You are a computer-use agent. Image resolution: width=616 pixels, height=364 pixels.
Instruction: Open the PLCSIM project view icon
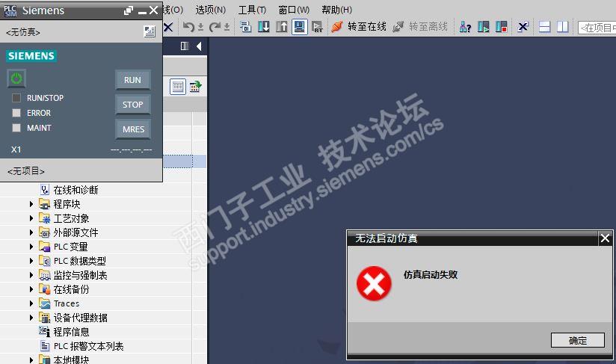(x=150, y=31)
